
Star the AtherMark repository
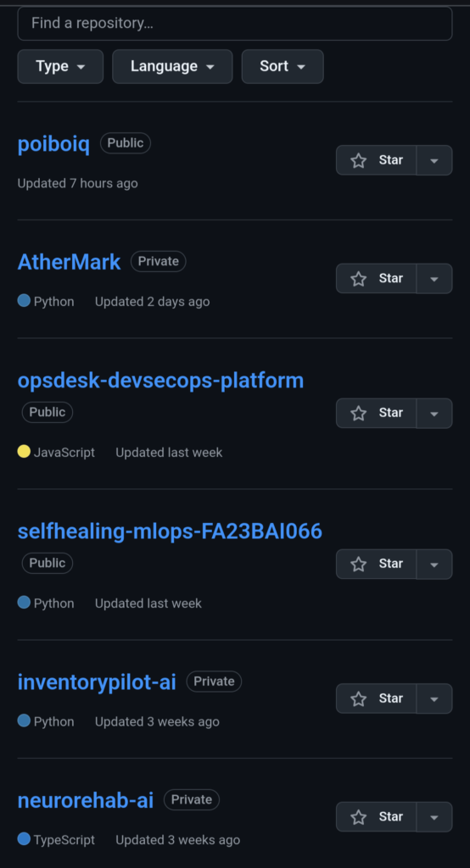[x=377, y=278]
